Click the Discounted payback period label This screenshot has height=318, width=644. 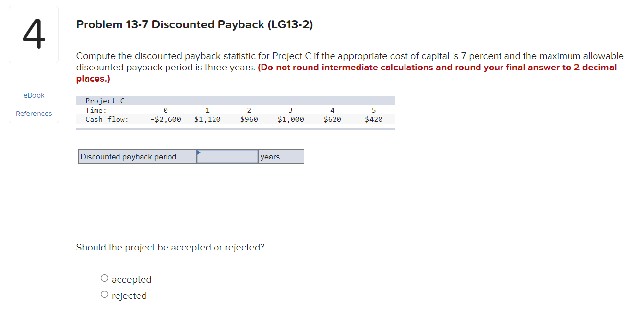128,157
